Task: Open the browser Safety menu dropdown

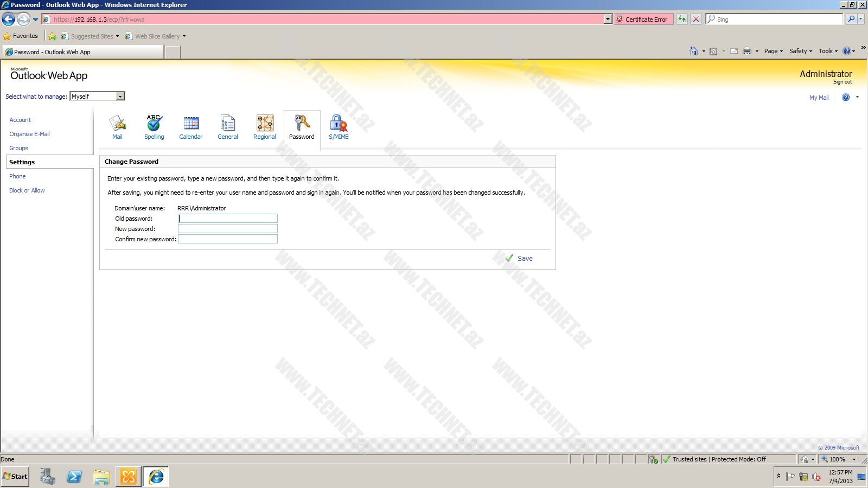Action: coord(800,51)
